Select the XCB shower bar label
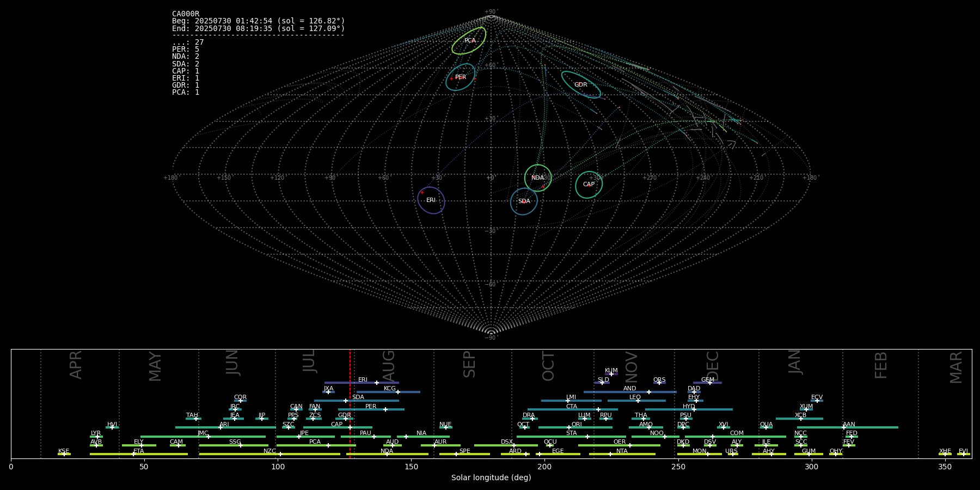Viewport: 980px width, 490px height. pyautogui.click(x=801, y=415)
